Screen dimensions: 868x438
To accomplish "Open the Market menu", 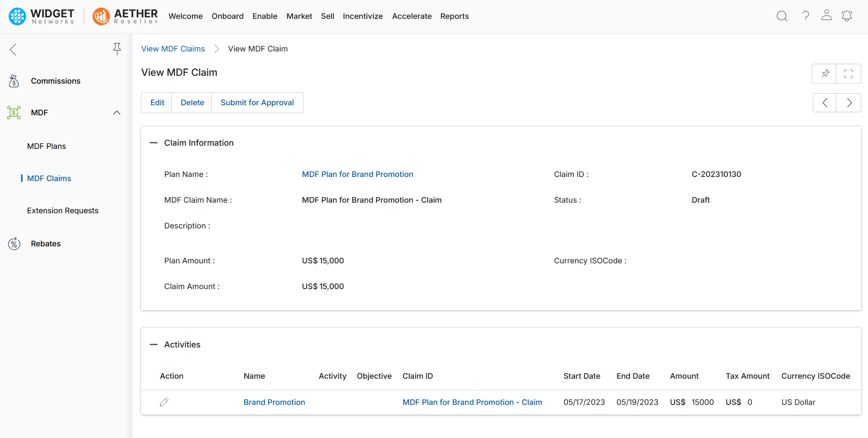I will pyautogui.click(x=299, y=16).
